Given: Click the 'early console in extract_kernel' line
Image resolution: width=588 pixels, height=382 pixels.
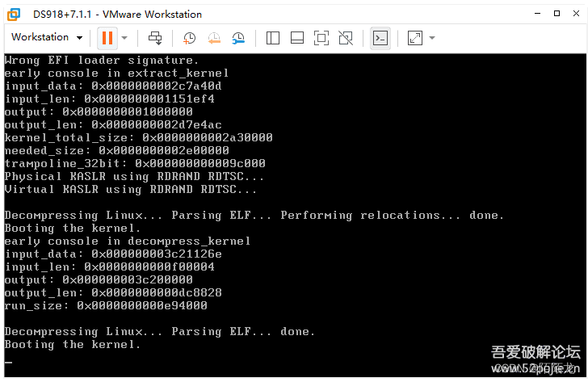Looking at the screenshot, I should point(116,73).
